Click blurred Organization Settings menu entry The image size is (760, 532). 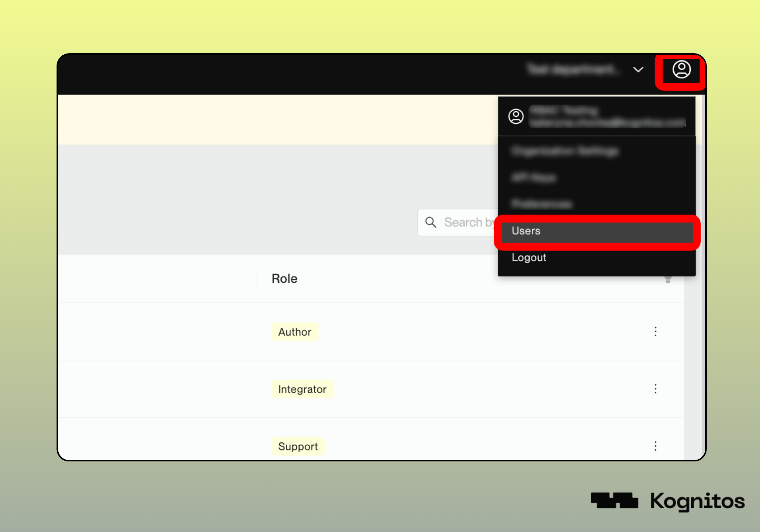565,151
